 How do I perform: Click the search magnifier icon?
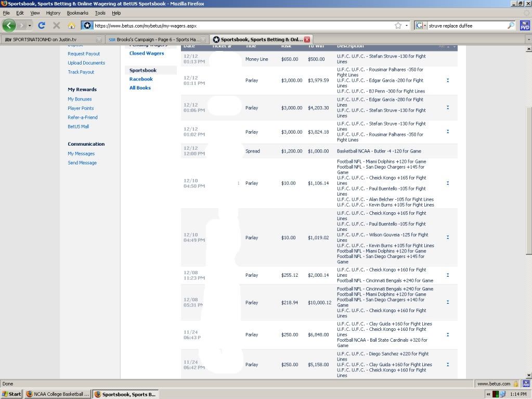click(511, 25)
